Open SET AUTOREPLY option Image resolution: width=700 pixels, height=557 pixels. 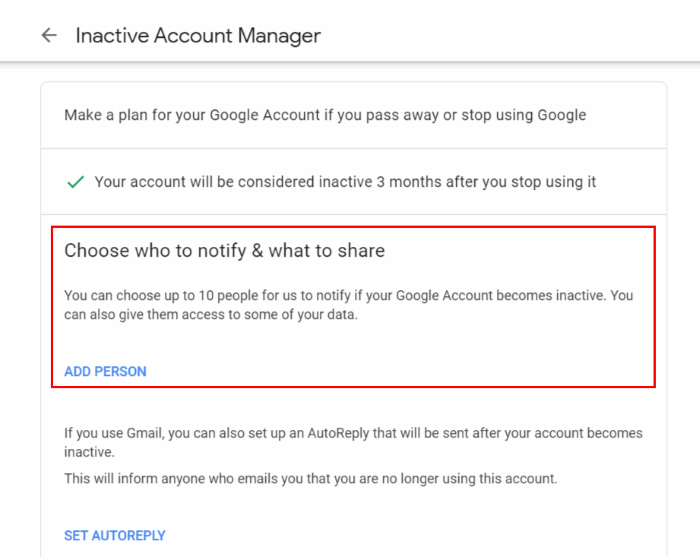[x=115, y=536]
